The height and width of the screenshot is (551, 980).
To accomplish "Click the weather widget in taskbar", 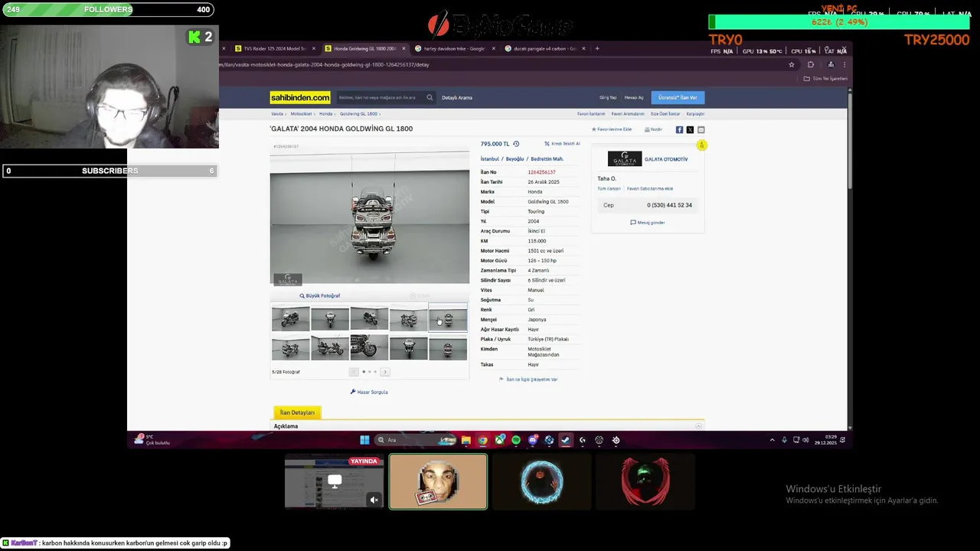I will [x=152, y=439].
